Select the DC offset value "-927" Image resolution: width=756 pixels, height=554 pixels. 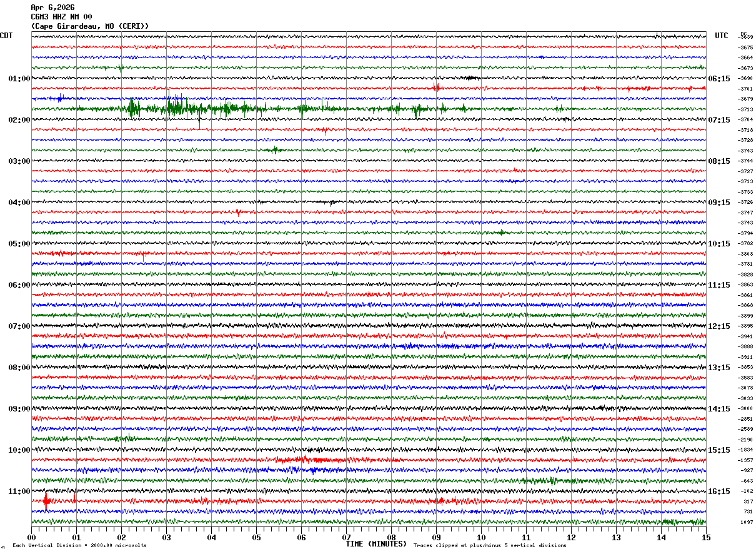[x=747, y=470]
